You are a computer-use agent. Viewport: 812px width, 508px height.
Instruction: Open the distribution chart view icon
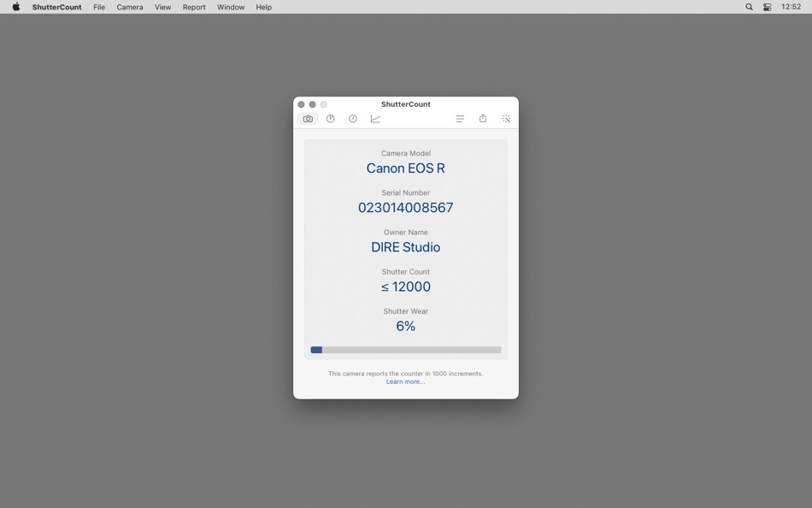331,119
